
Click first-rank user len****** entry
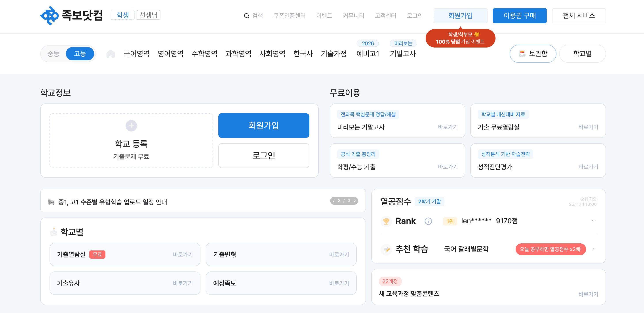(x=480, y=221)
